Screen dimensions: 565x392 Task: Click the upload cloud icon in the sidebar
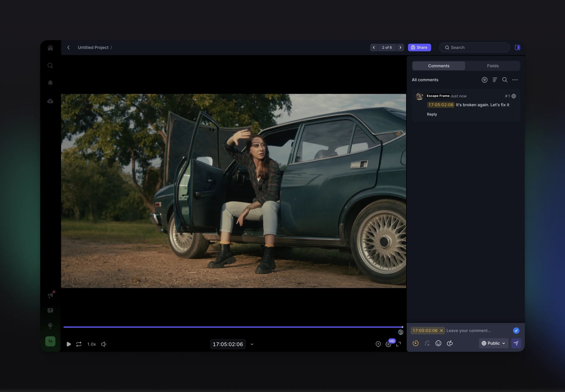[50, 101]
